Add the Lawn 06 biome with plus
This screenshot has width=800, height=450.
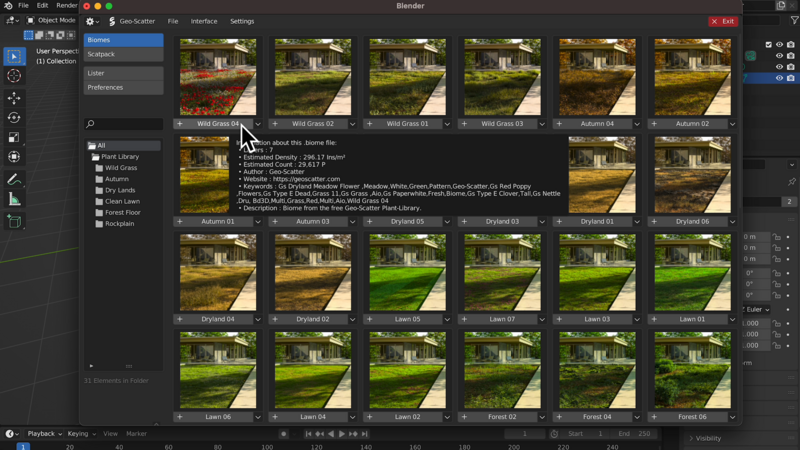(x=180, y=417)
